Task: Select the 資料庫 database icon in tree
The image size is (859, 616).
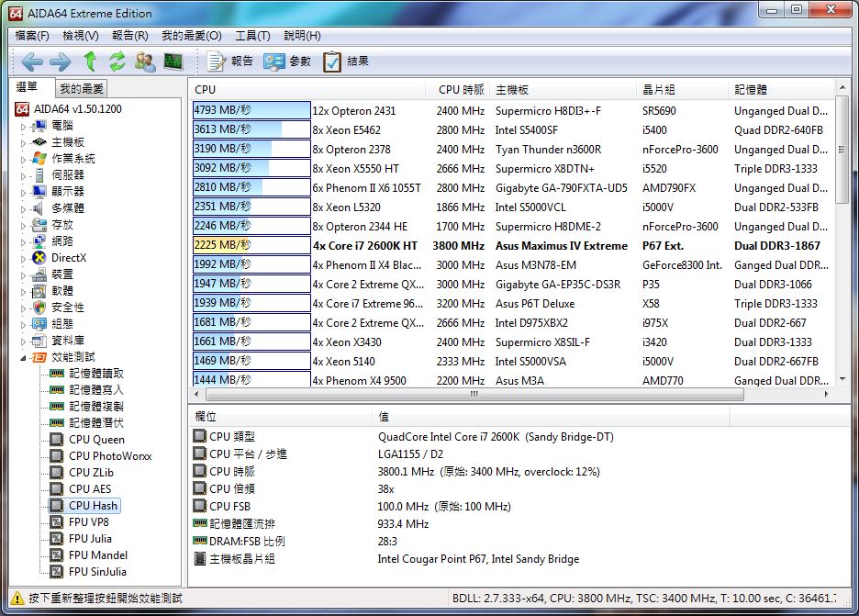Action: (x=39, y=341)
